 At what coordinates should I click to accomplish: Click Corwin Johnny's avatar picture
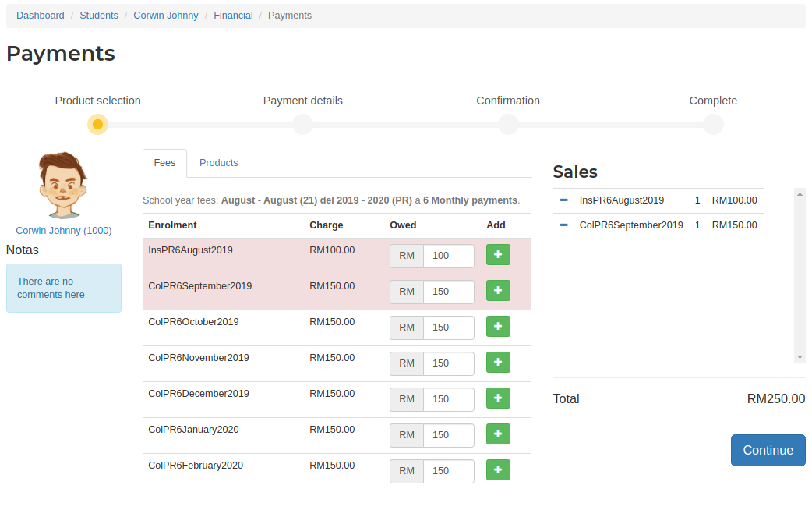coord(63,186)
